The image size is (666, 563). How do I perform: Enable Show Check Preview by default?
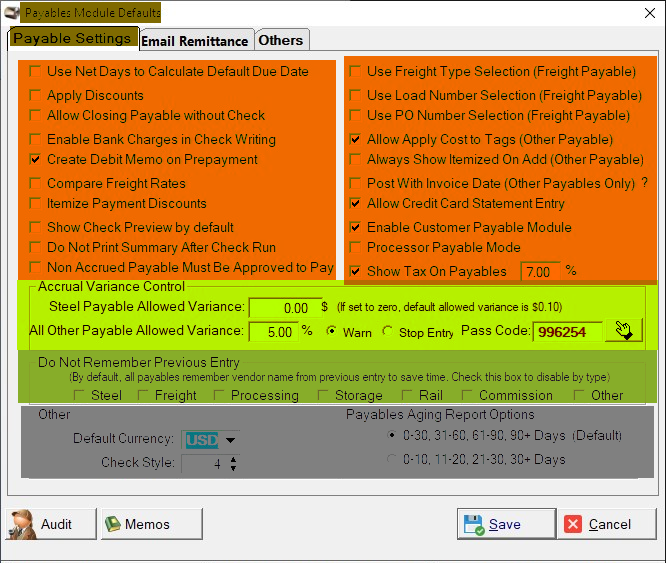(x=35, y=227)
